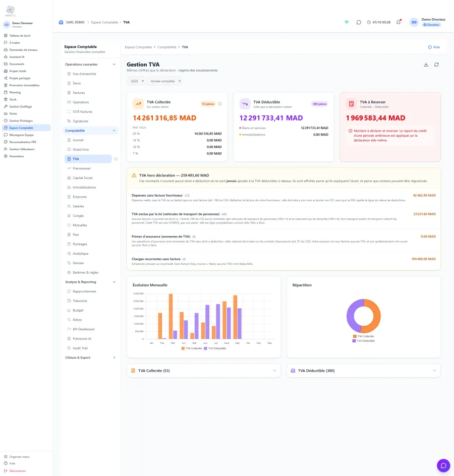Image resolution: width=454 pixels, height=476 pixels.
Task: Click info icon beside TVA sidebar item
Action: point(116,159)
